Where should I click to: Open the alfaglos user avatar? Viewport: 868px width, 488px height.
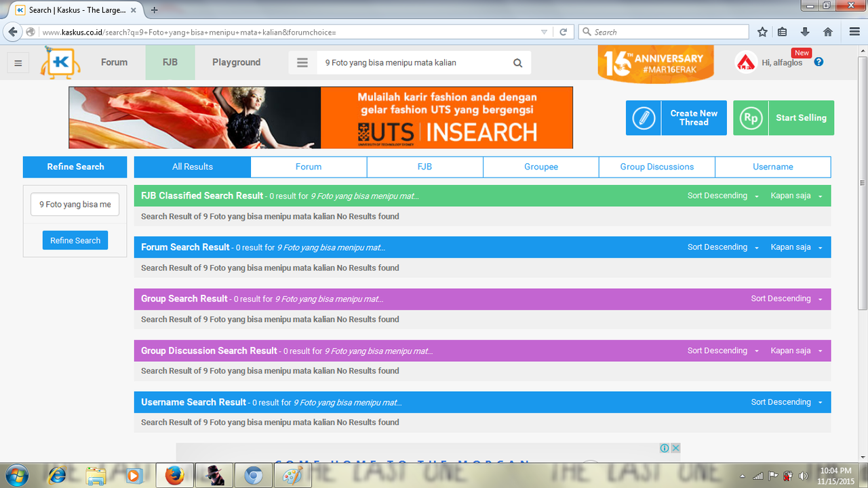(746, 62)
